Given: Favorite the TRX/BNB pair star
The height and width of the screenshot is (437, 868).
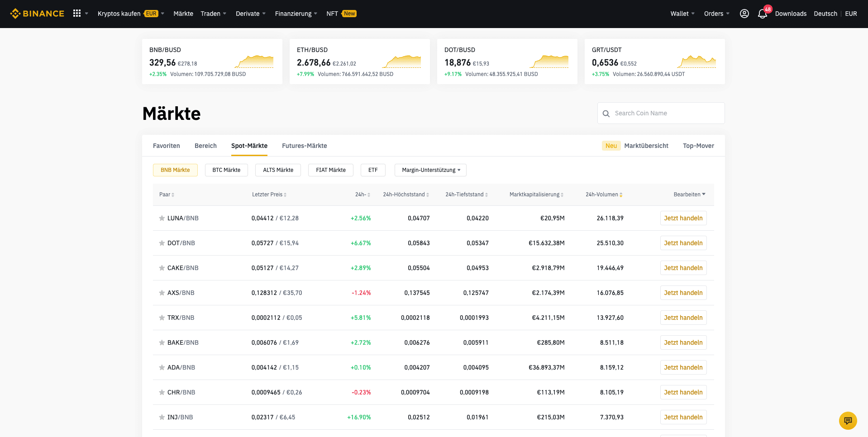Looking at the screenshot, I should coord(162,318).
